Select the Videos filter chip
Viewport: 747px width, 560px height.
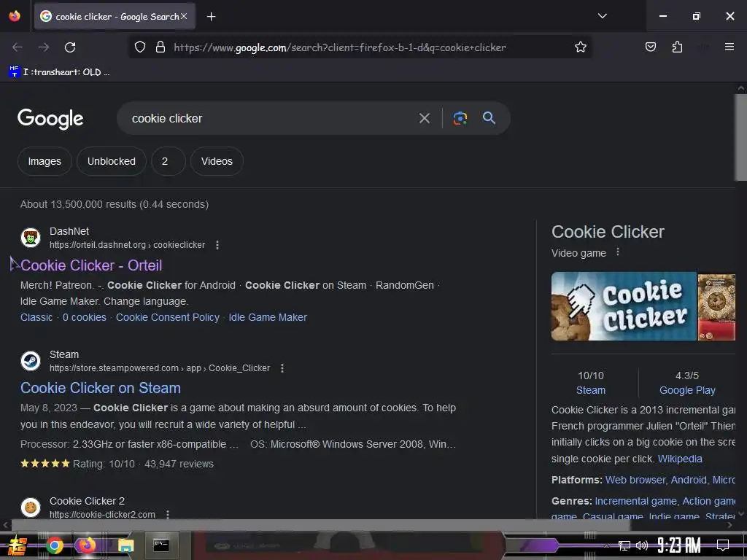tap(217, 161)
